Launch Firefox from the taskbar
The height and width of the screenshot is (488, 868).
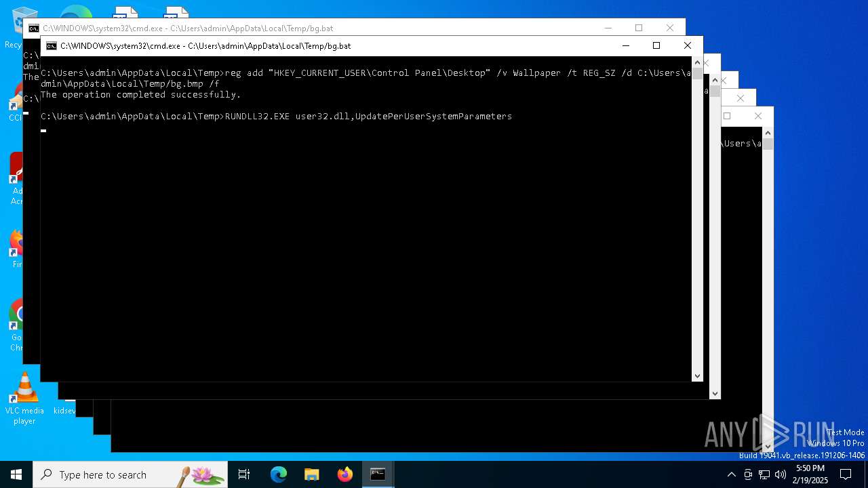tap(345, 474)
